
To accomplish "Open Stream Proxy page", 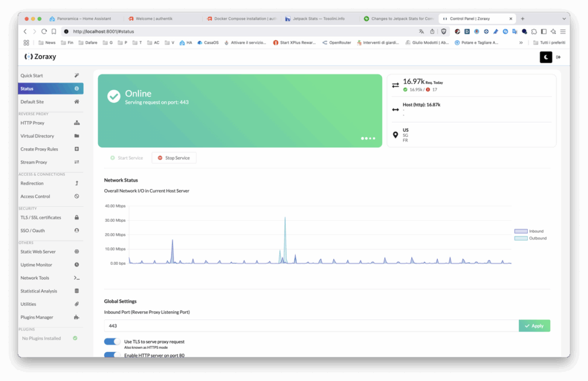I will coord(51,162).
